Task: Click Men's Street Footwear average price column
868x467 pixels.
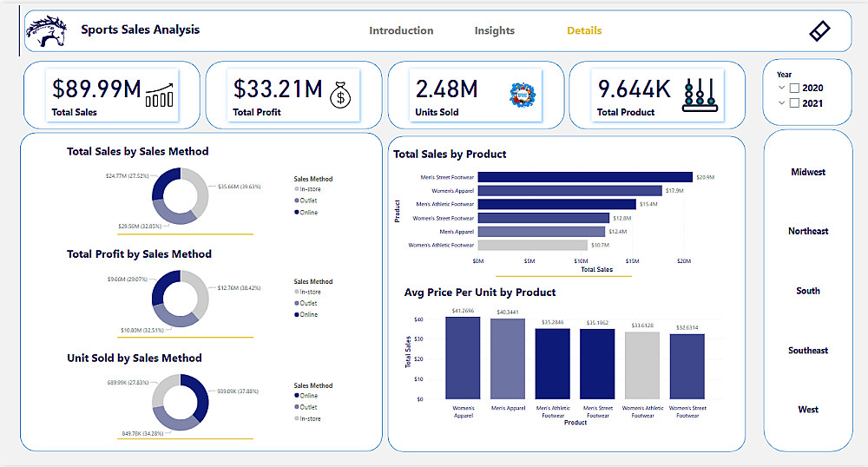Action: (597, 364)
